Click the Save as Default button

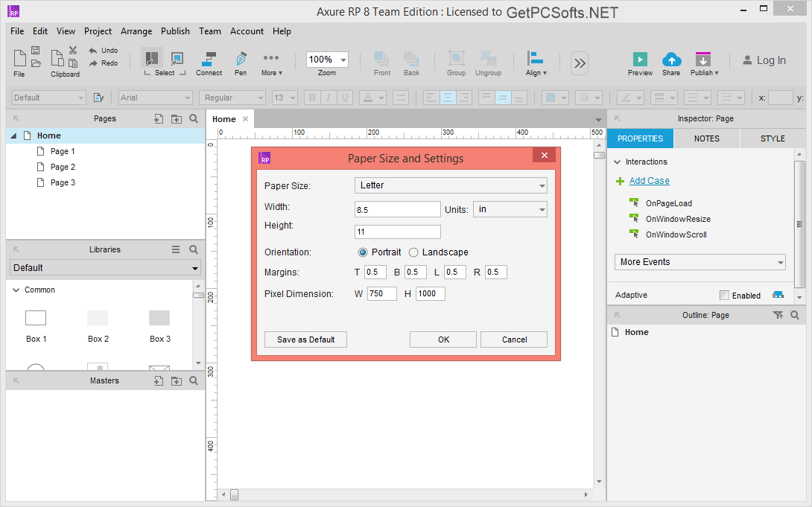[305, 339]
